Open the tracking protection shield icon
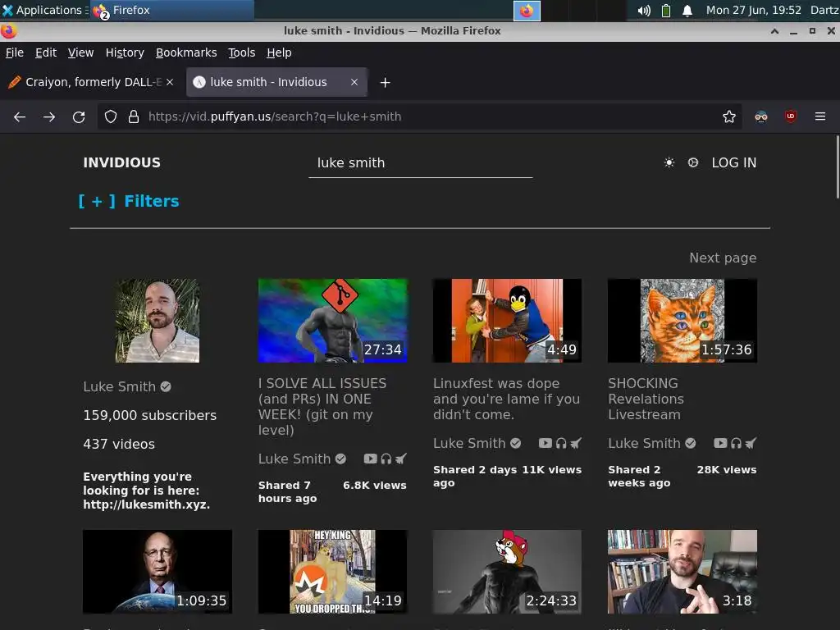Image resolution: width=840 pixels, height=630 pixels. (x=111, y=116)
